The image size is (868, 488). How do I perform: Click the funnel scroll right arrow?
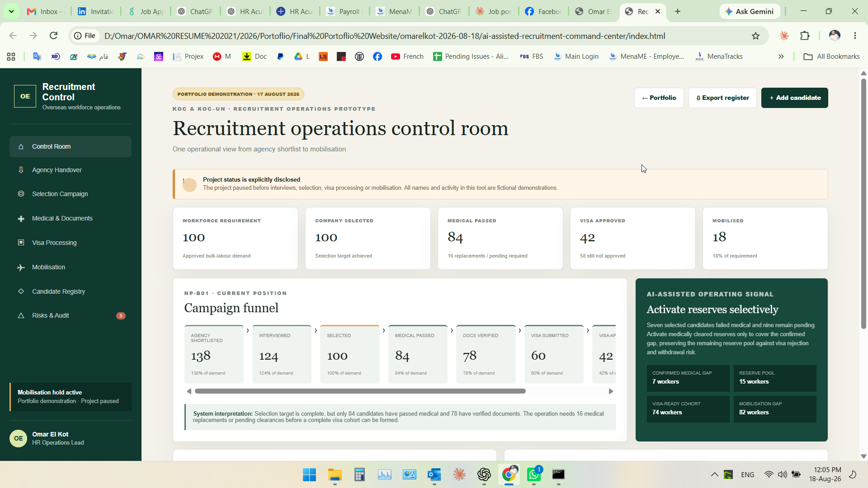[x=611, y=391]
